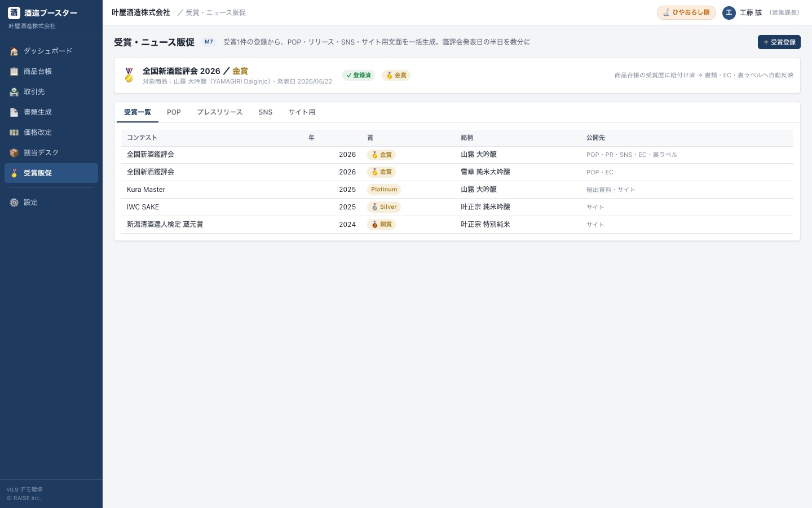Open the user avatar 工 icon

(x=729, y=12)
